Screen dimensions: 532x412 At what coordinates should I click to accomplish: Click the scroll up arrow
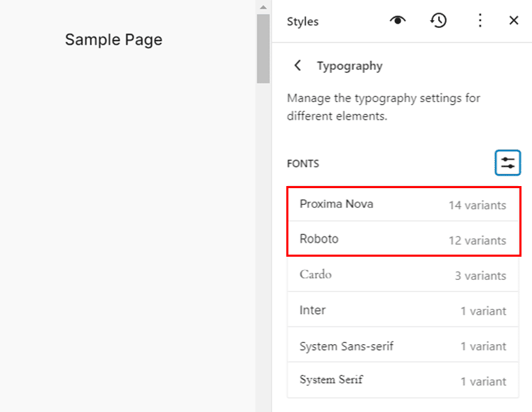pos(263,7)
